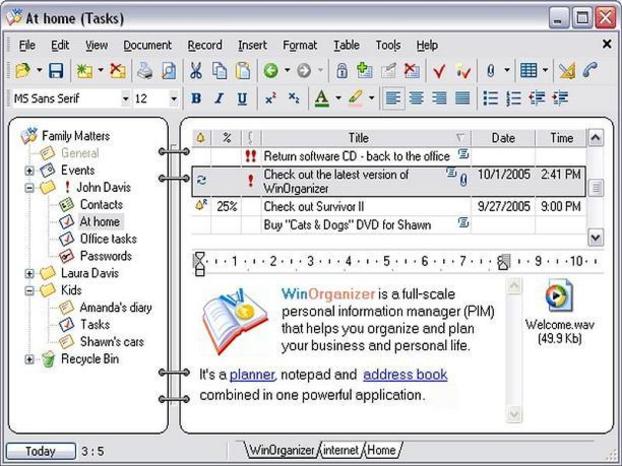Click the insert table grid icon
Viewport: 622px width, 466px height.
(528, 71)
